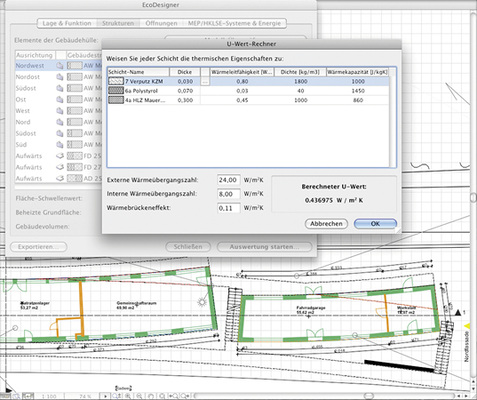Click the pan hand icon in the bottom bar

(x=150, y=396)
